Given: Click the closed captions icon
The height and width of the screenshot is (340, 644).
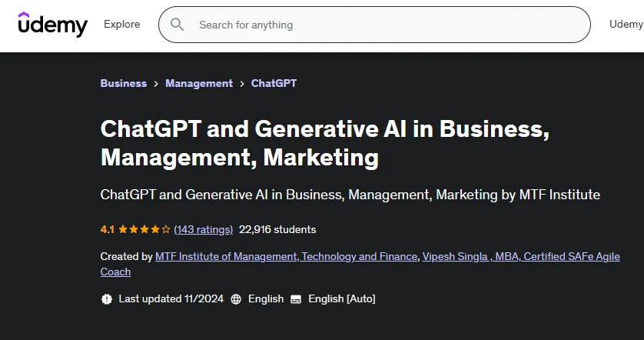Looking at the screenshot, I should point(296,299).
